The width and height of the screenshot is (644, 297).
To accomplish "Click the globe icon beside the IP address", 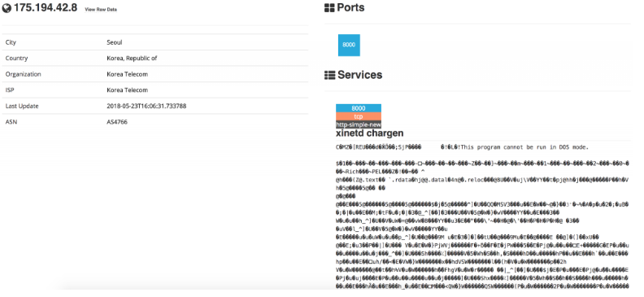I will tap(7, 8).
